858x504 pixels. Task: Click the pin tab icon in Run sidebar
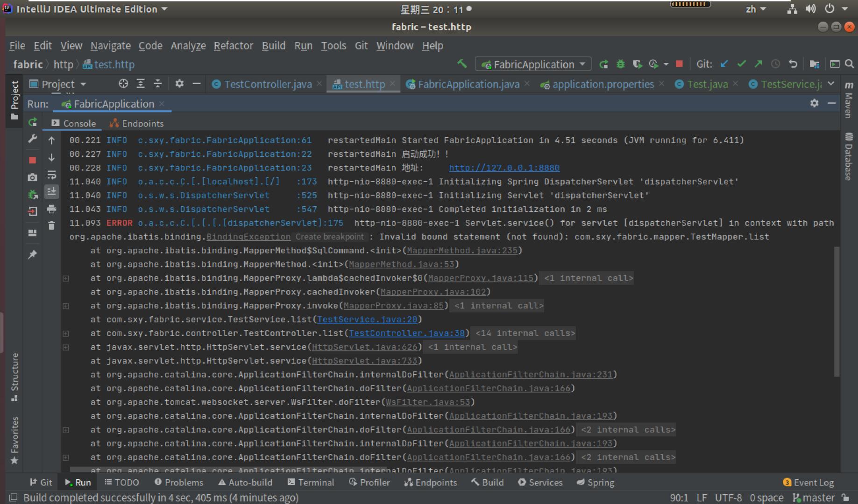pos(32,255)
